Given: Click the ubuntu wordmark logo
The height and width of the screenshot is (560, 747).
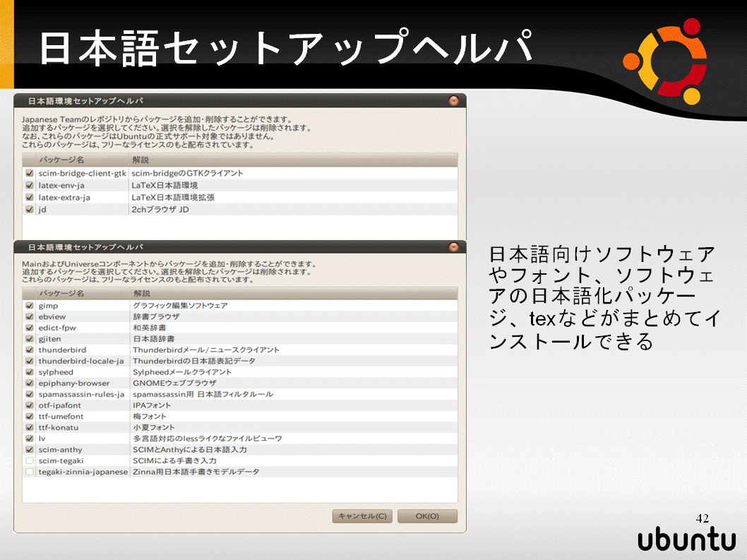Looking at the screenshot, I should coord(687,540).
